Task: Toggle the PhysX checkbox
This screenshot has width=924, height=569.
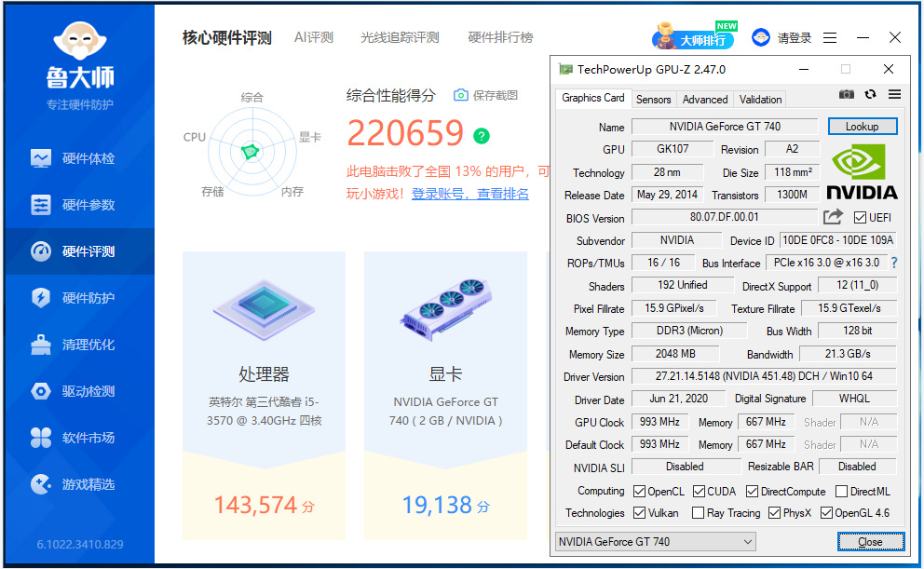Action: 774,513
